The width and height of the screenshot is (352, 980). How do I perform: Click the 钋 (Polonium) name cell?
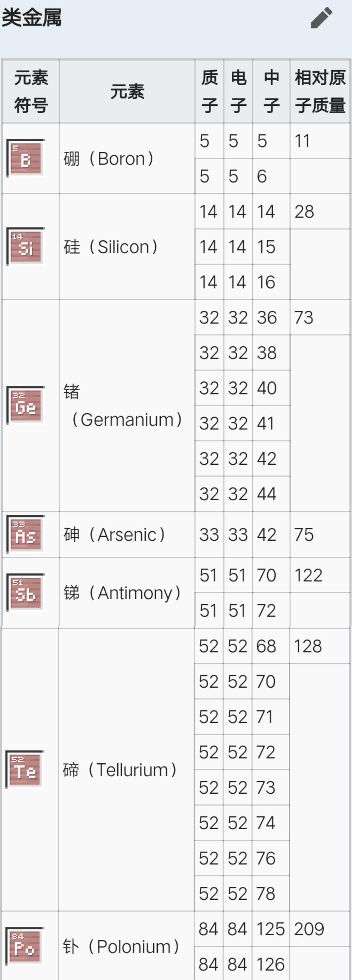click(x=126, y=946)
